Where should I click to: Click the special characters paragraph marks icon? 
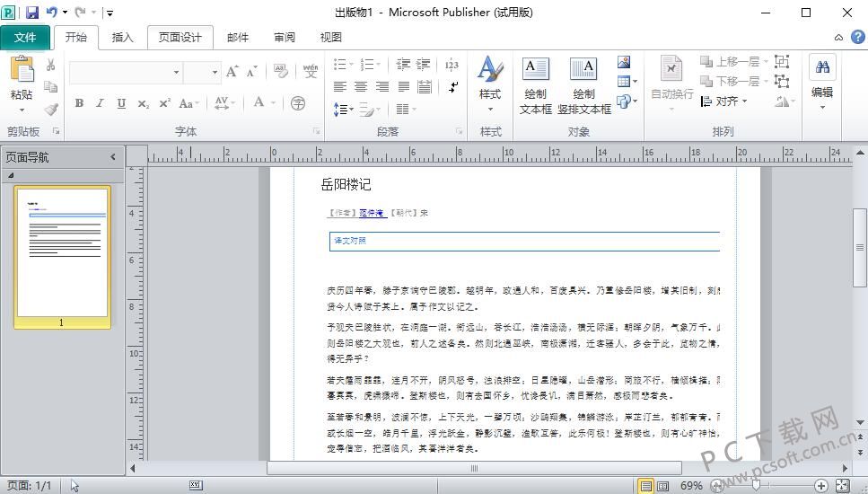coord(452,87)
